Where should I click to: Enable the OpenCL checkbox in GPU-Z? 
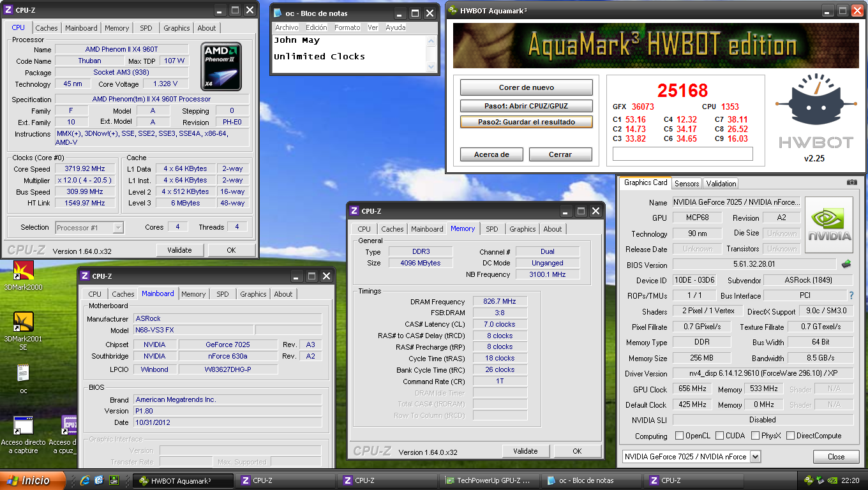coord(680,436)
